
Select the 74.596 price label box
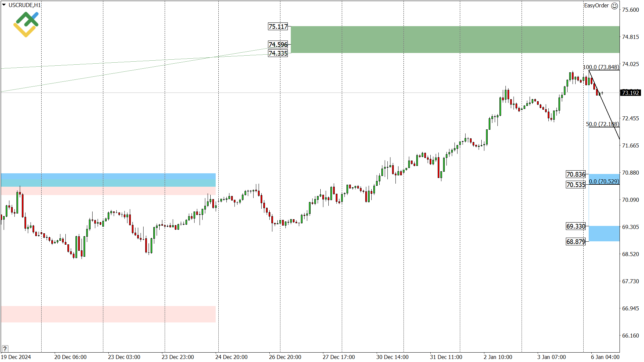point(278,45)
